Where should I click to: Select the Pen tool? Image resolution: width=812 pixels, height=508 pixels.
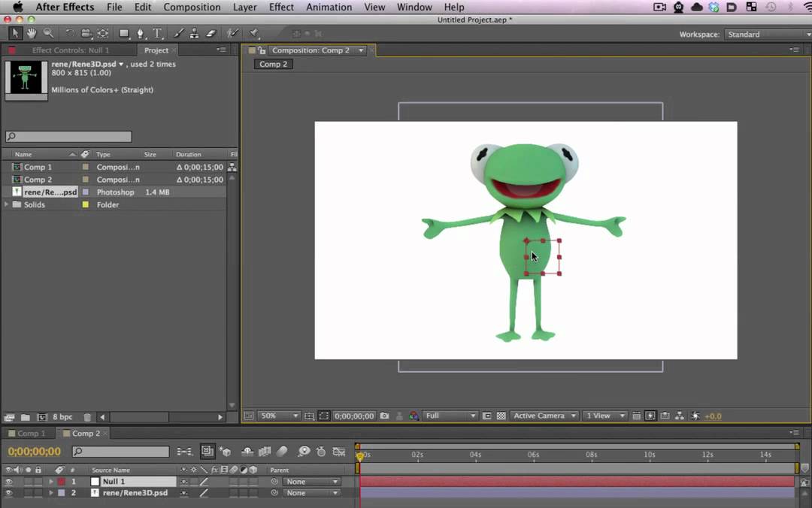coord(141,34)
